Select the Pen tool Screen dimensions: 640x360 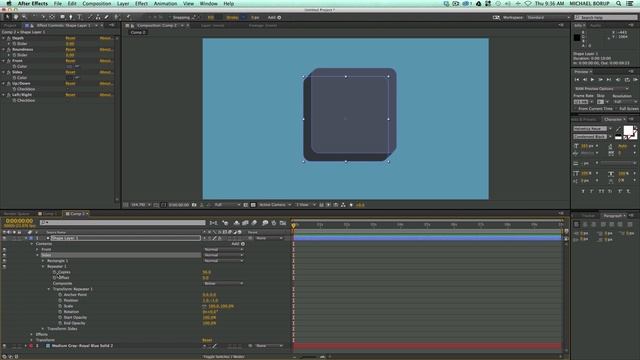point(71,17)
